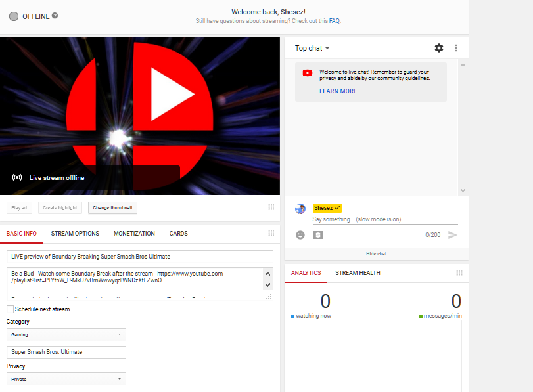Click the stream title input field
533x392 pixels.
tap(140, 257)
